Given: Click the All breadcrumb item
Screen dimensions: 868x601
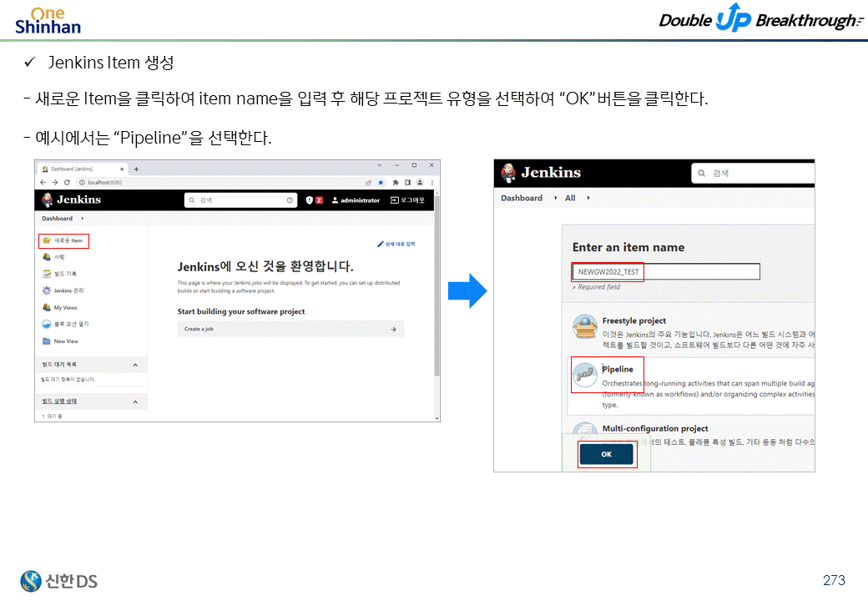Looking at the screenshot, I should tap(570, 198).
